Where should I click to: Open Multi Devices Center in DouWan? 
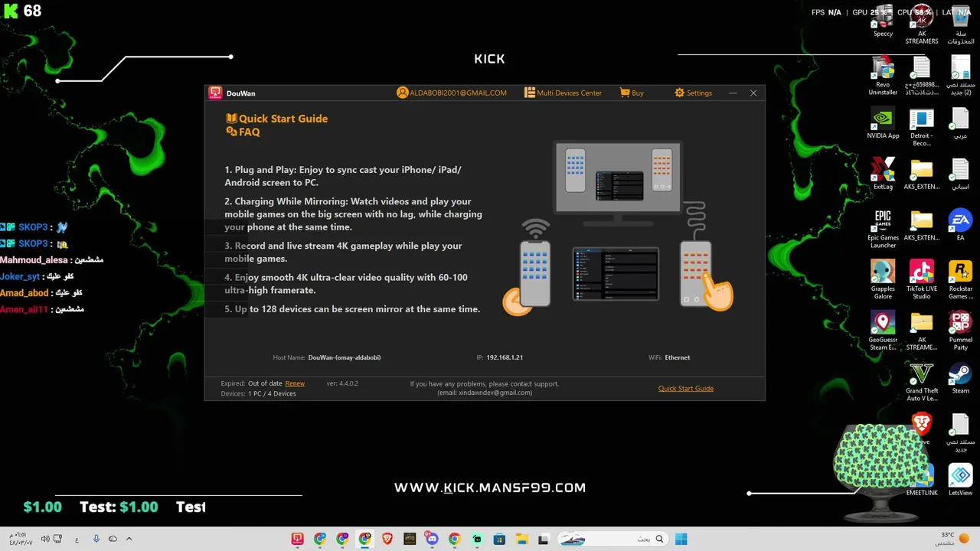coord(563,93)
